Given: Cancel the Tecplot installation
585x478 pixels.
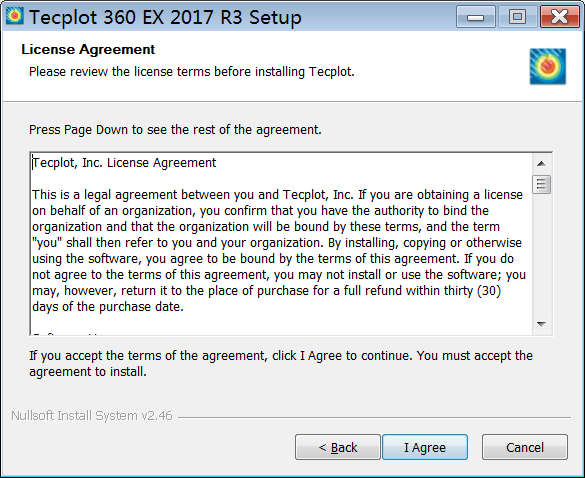Looking at the screenshot, I should point(525,447).
